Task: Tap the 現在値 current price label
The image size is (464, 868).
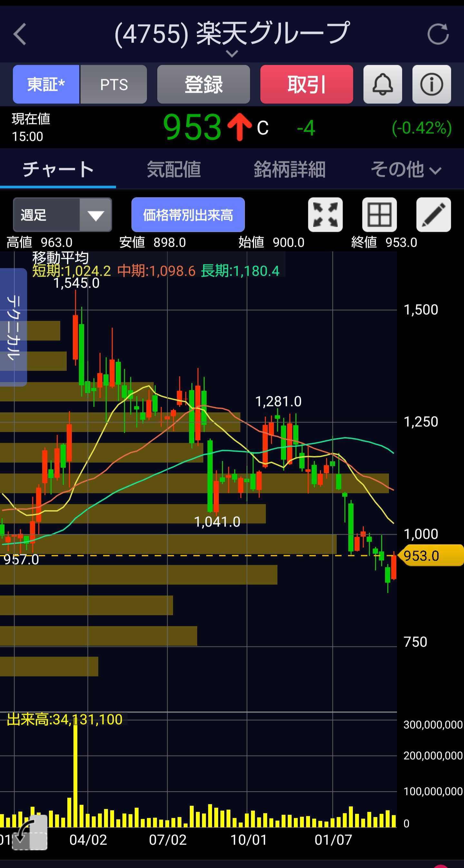Action: coord(31,119)
